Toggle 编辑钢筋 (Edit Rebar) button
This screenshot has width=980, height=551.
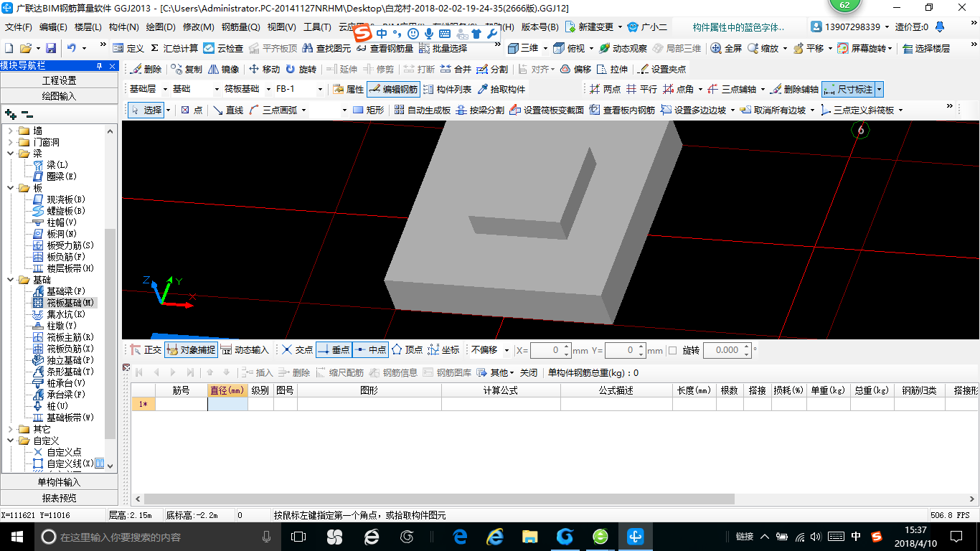pyautogui.click(x=393, y=90)
